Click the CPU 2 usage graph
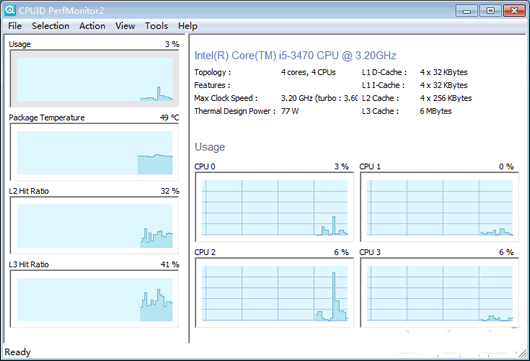 274,293
